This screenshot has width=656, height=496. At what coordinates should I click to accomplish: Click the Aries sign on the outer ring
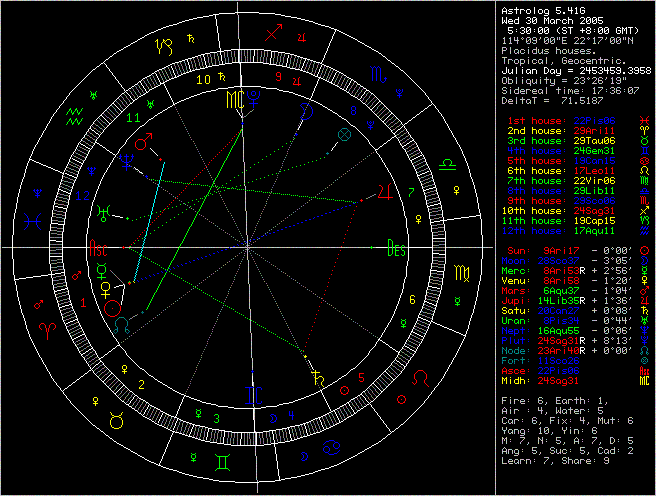pos(47,329)
